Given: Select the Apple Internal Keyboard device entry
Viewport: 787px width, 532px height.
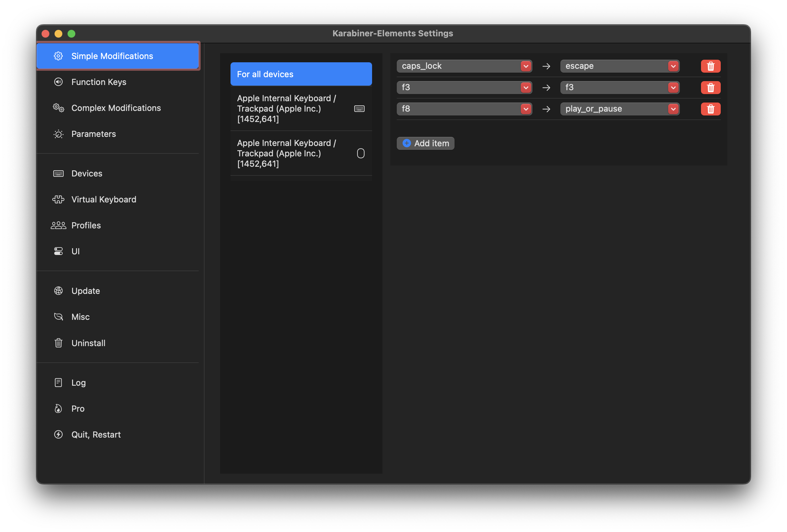Looking at the screenshot, I should point(301,109).
